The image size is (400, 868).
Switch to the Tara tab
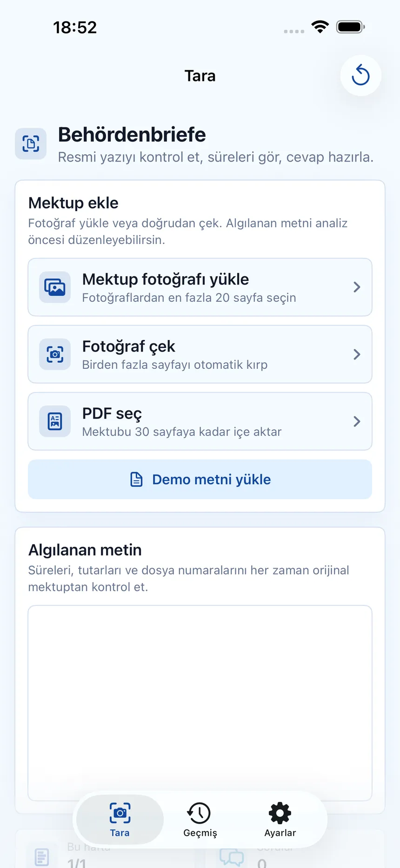click(x=120, y=820)
